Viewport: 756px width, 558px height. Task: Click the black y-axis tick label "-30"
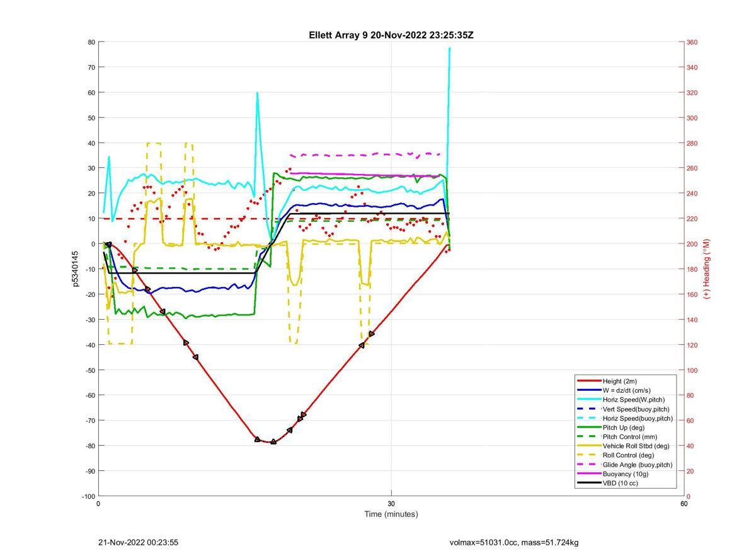[x=90, y=320]
